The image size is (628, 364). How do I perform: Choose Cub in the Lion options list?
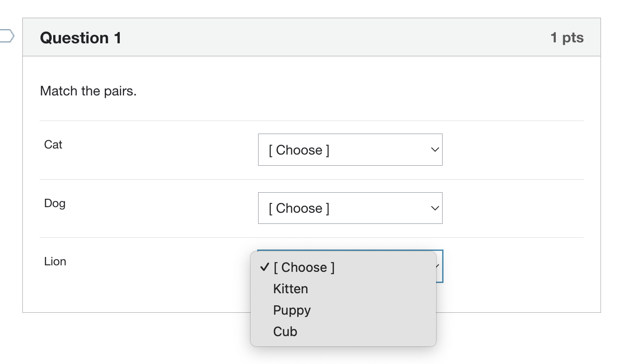pos(285,331)
